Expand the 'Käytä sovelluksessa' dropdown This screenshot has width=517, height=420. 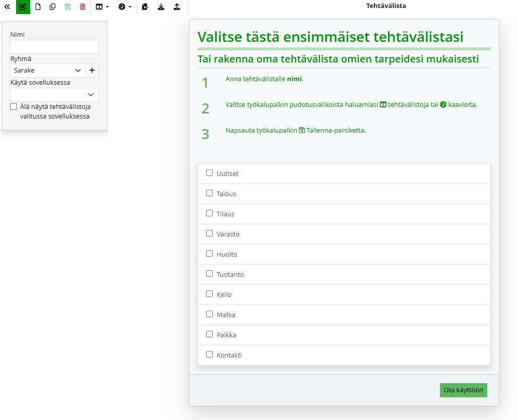coord(54,95)
